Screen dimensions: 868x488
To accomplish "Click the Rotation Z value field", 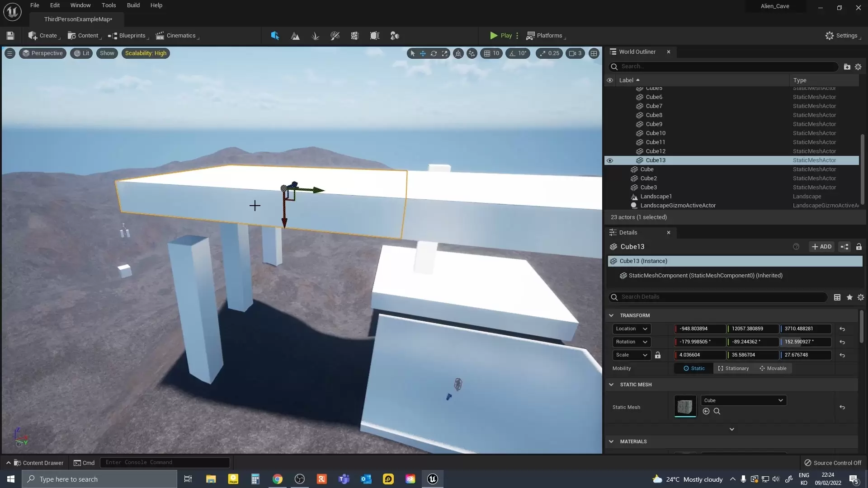I will [x=806, y=342].
